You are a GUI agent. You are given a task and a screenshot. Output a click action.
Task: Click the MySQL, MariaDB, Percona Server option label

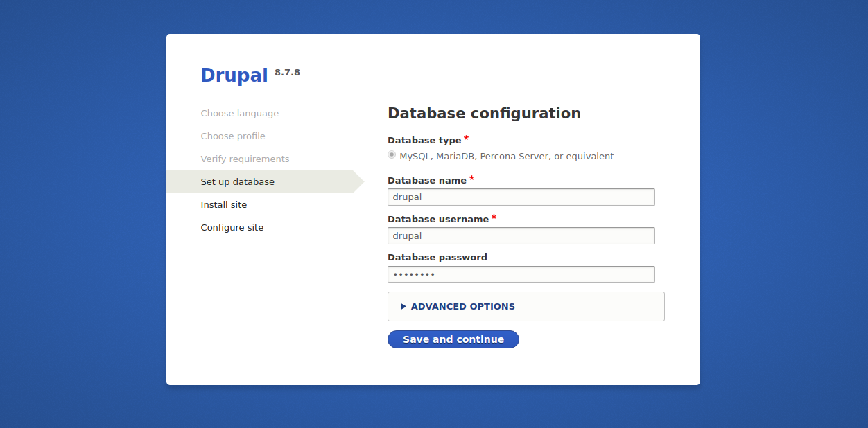[x=507, y=156]
